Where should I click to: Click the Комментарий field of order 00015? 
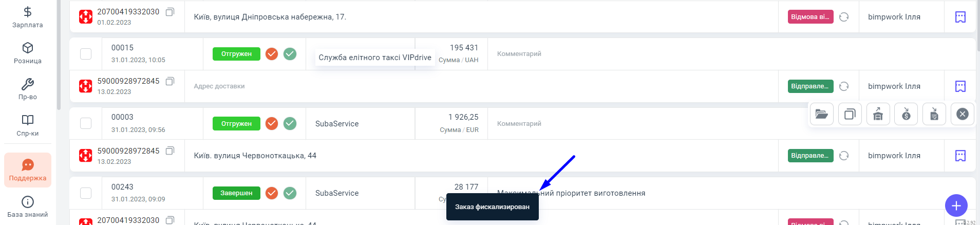pyautogui.click(x=519, y=54)
